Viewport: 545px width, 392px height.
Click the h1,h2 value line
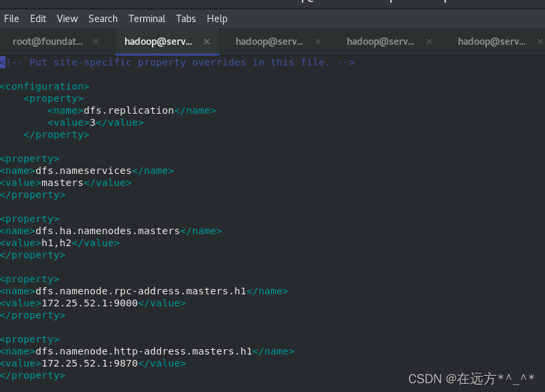pos(60,243)
